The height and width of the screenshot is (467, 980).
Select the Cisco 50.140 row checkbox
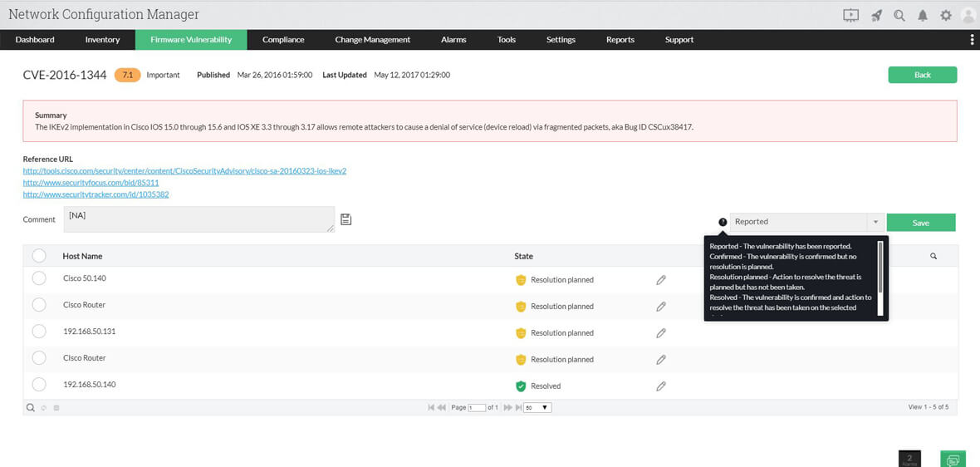point(39,279)
